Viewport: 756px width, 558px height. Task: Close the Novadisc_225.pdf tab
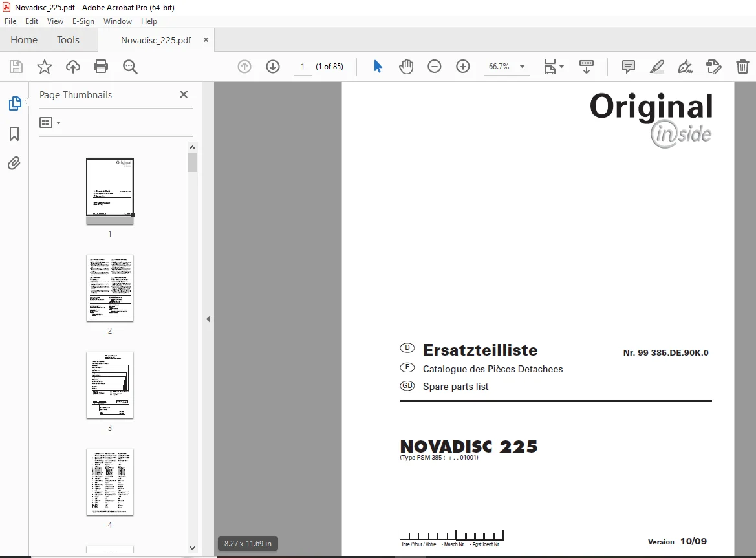click(x=206, y=40)
